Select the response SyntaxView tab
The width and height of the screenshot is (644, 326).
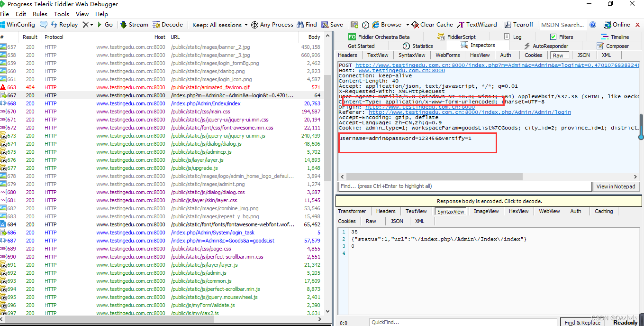[450, 212]
